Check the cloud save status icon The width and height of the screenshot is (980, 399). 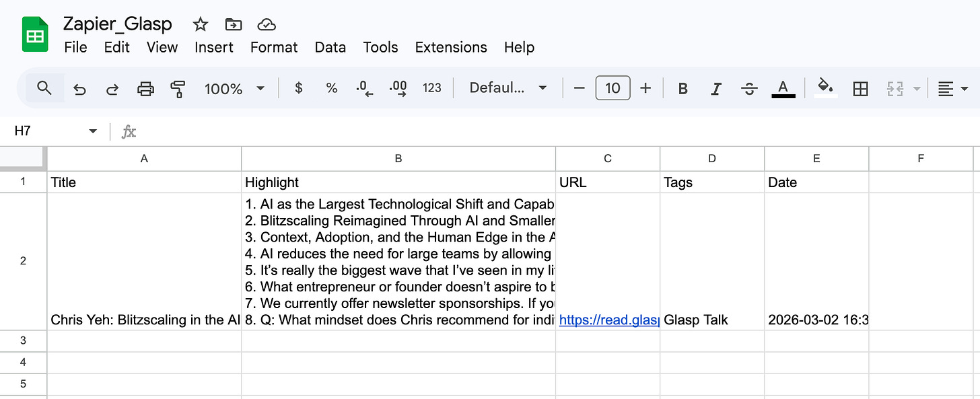pyautogui.click(x=267, y=25)
